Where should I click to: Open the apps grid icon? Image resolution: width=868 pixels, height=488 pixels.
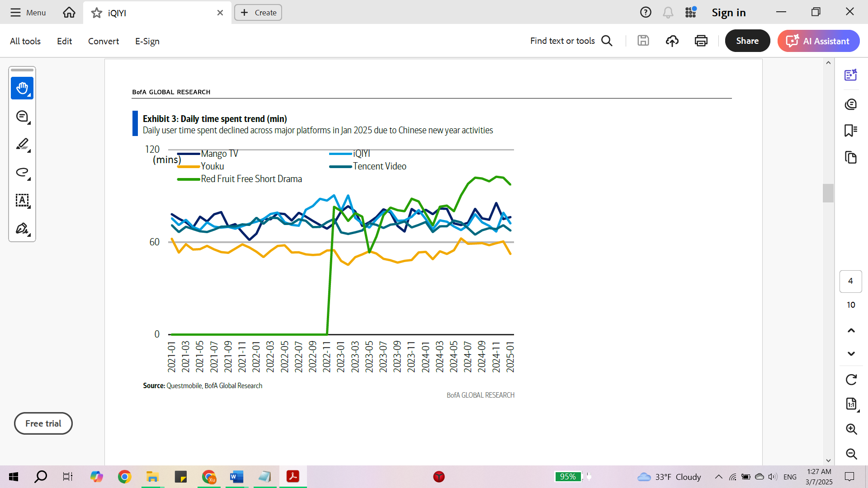point(690,12)
